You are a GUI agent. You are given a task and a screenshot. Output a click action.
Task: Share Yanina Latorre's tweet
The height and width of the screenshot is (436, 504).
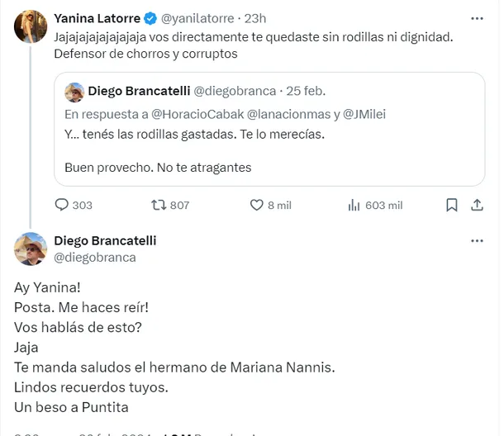tap(477, 205)
